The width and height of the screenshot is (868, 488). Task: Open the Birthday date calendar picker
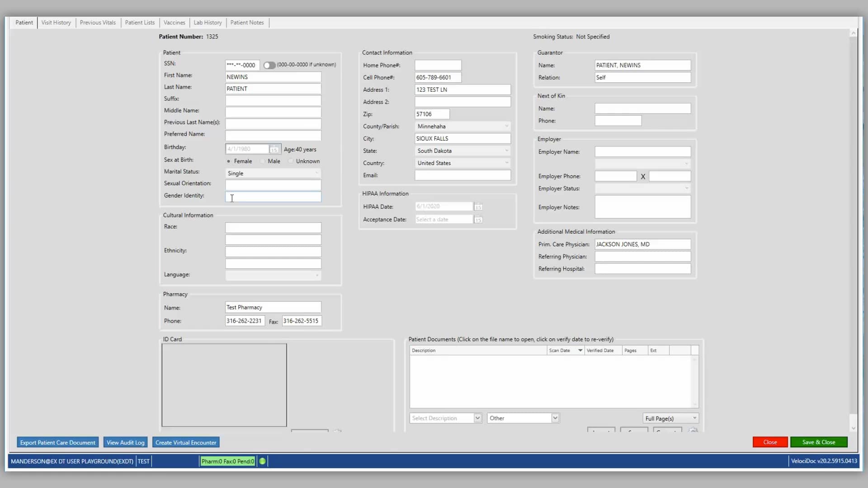tap(274, 149)
